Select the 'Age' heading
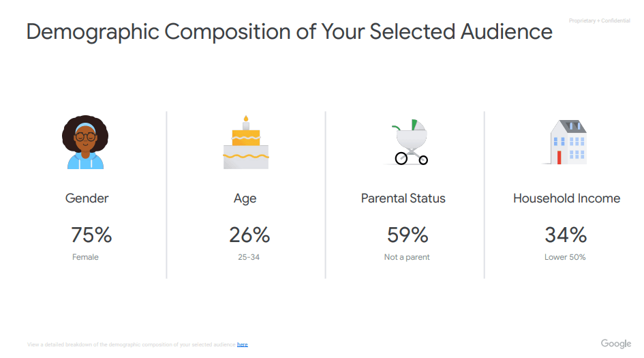Viewport: 644px width, 358px height. [245, 198]
